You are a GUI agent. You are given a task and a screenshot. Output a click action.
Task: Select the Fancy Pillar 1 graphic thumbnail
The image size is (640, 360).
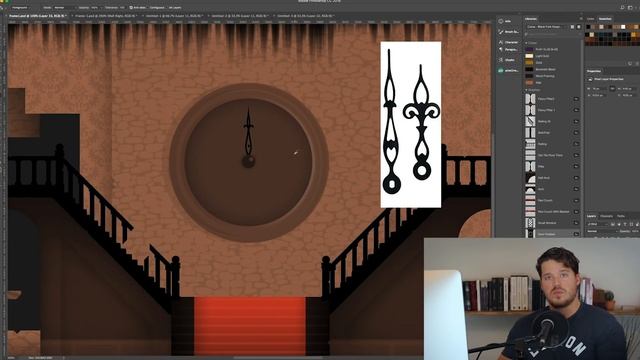530,110
